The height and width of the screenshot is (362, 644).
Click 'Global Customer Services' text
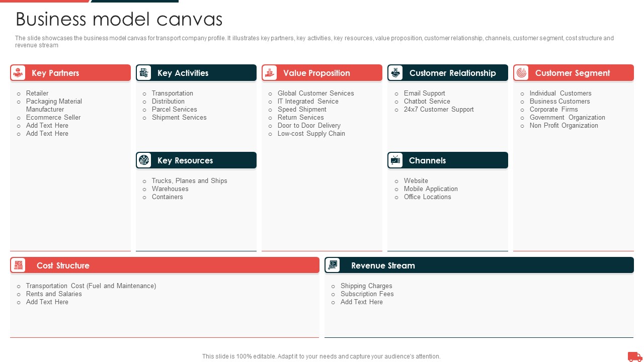point(316,94)
